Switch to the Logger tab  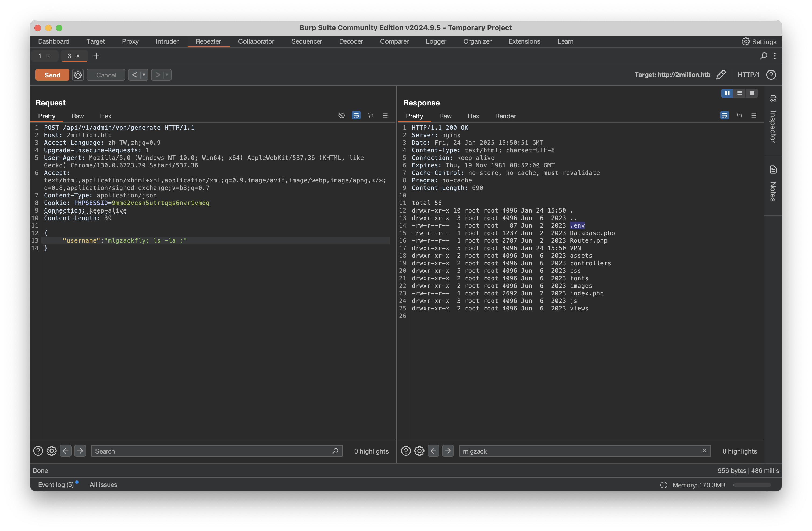[x=436, y=41]
